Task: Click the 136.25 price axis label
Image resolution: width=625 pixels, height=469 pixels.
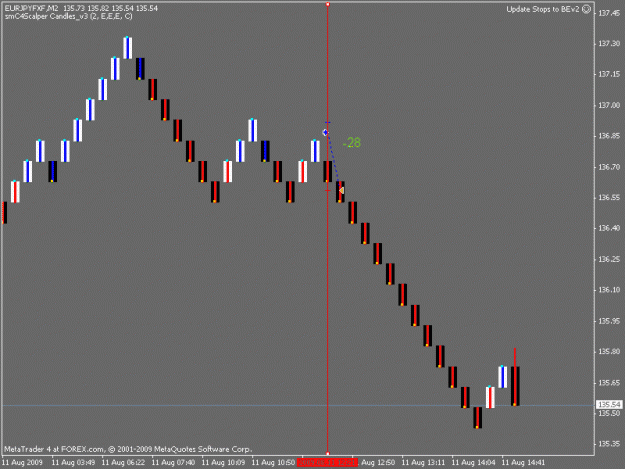Action: click(609, 259)
